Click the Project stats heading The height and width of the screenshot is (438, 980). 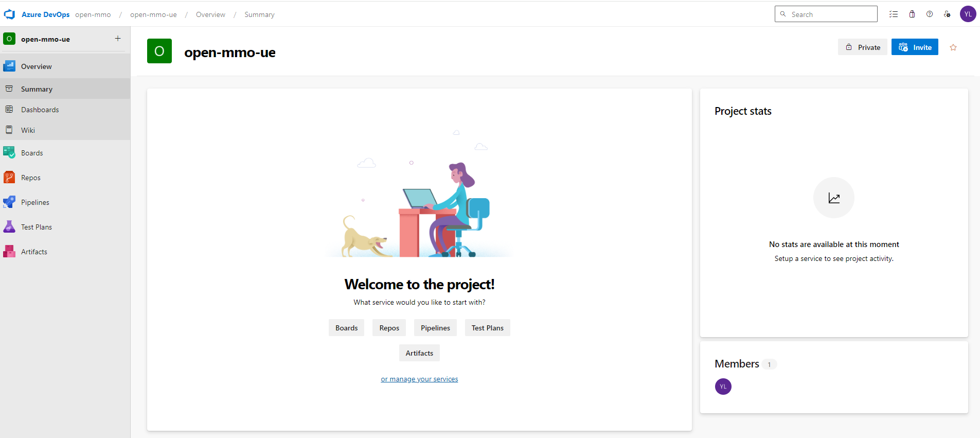click(743, 111)
